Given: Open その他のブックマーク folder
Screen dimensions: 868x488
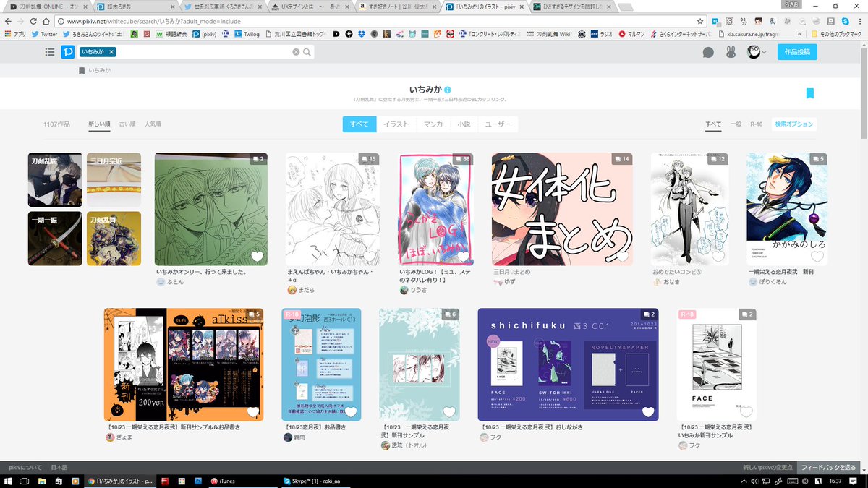Looking at the screenshot, I should pyautogui.click(x=835, y=33).
